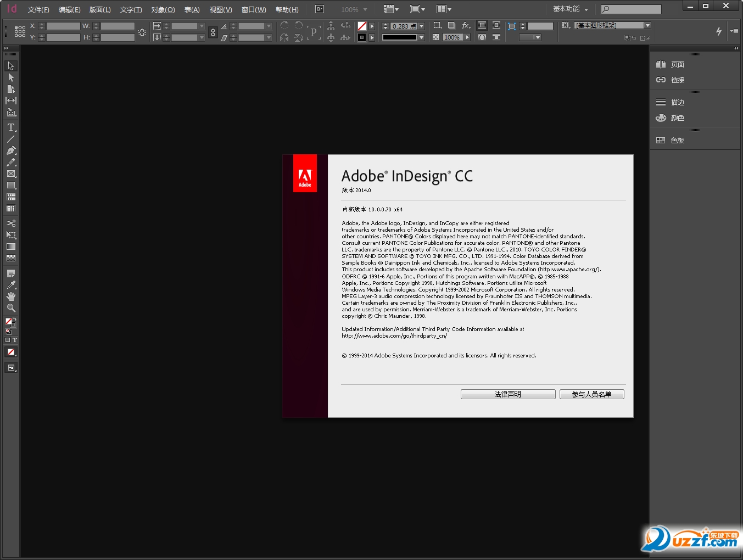Open the 基本功能 workspace switcher
The image size is (743, 560).
click(x=570, y=9)
